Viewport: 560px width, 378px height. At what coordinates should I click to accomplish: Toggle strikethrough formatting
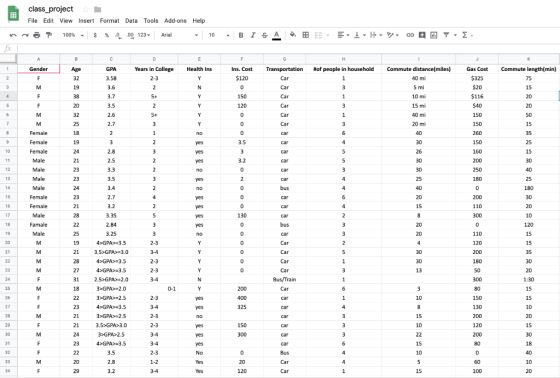point(264,35)
